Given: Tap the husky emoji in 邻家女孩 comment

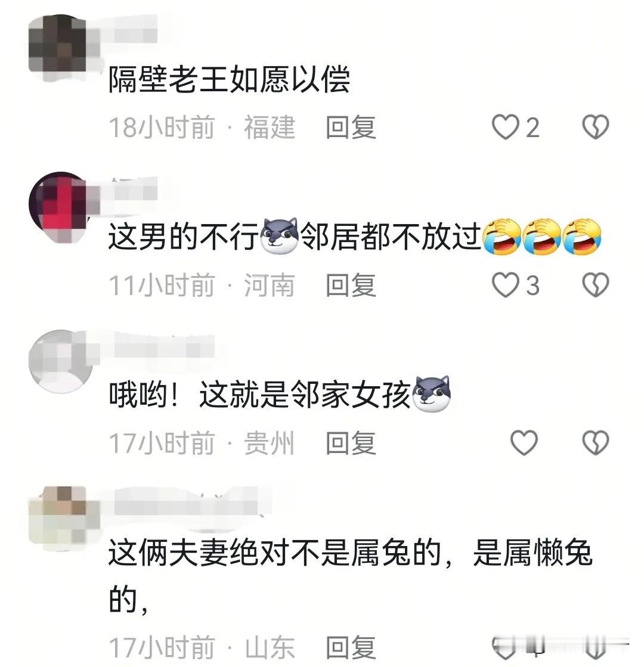Looking at the screenshot, I should (x=432, y=395).
